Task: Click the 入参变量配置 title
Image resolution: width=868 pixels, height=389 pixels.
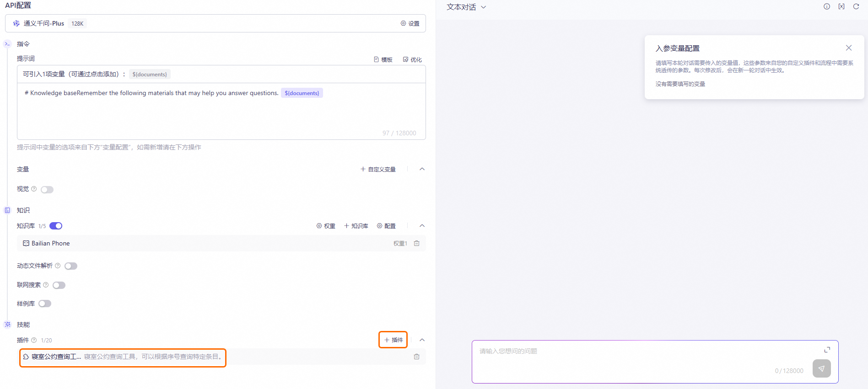Action: click(678, 48)
